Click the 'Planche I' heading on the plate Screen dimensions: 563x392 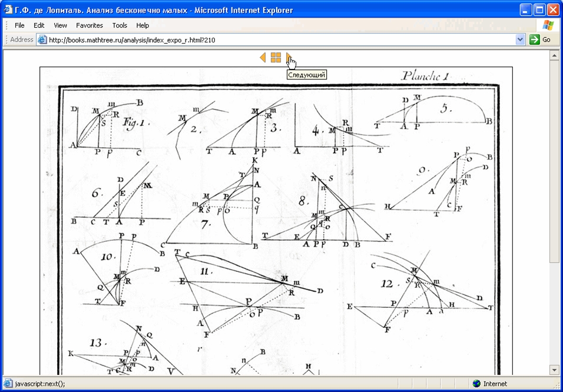click(x=425, y=76)
